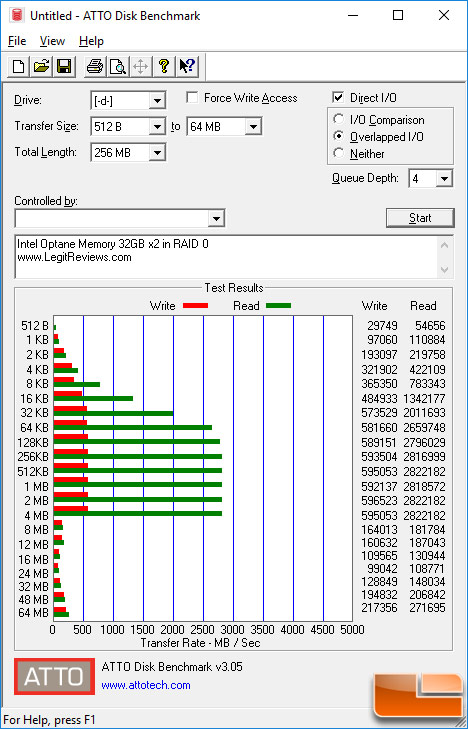Image resolution: width=468 pixels, height=729 pixels.
Task: Click the status bar help message
Action: [49, 720]
